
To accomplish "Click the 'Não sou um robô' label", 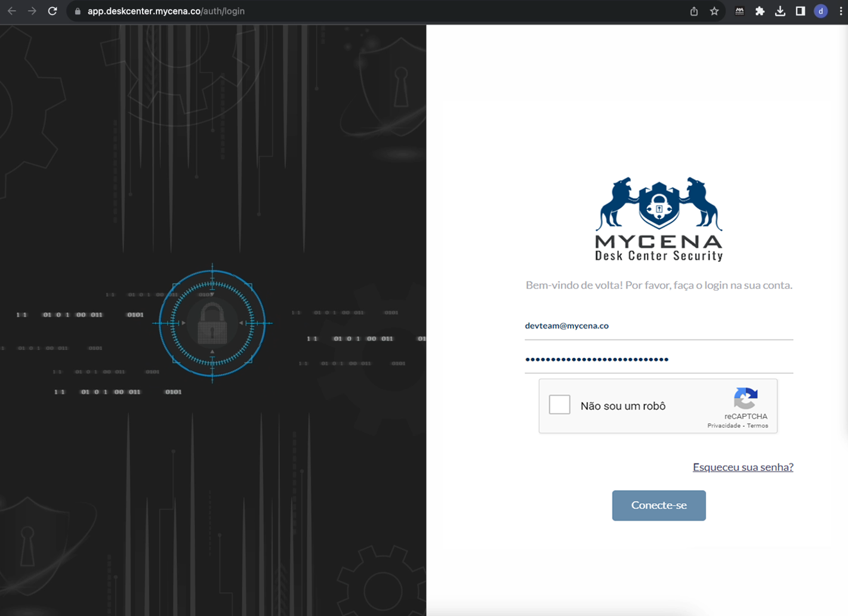I will [623, 406].
